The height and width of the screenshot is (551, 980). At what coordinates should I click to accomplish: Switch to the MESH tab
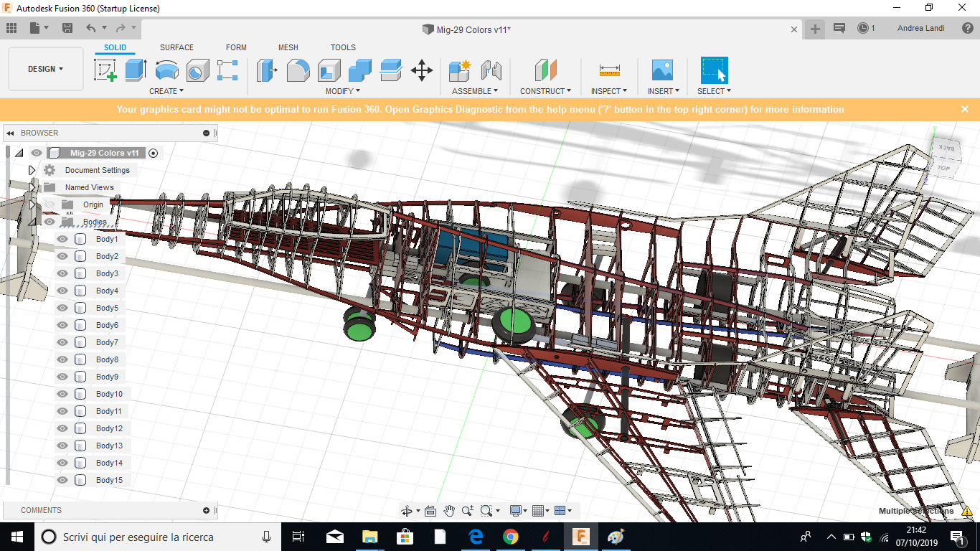288,47
